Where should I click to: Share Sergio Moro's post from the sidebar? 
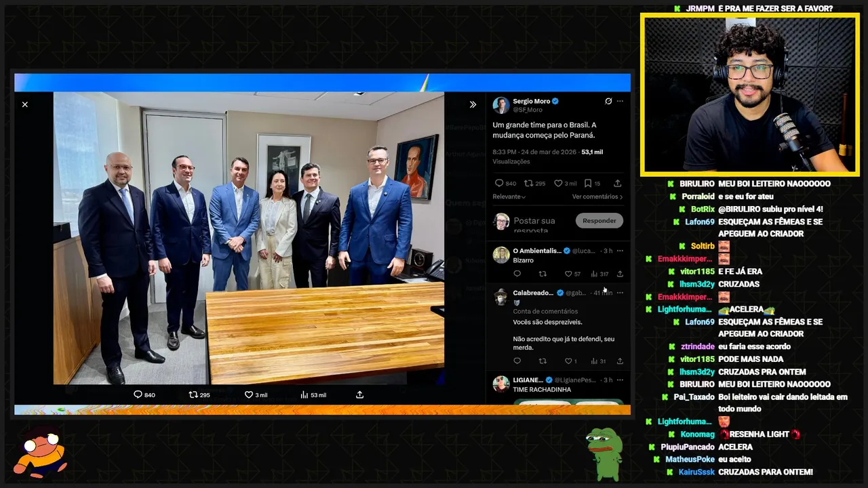tap(618, 183)
